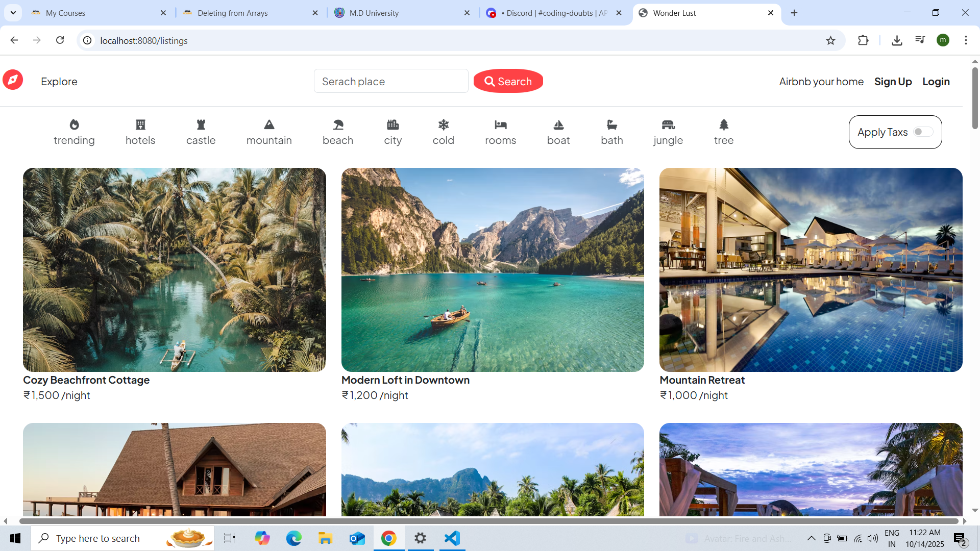
Task: Choose the beach filter icon
Action: (x=338, y=124)
